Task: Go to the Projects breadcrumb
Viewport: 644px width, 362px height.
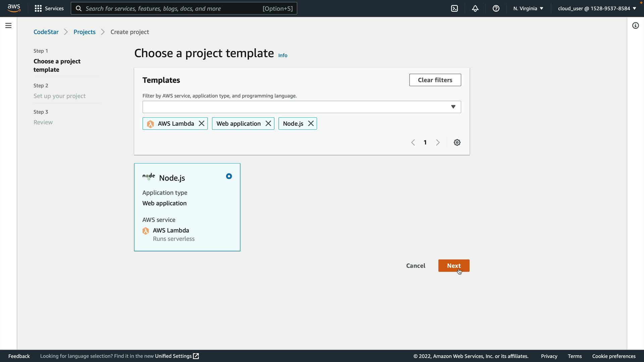Action: coord(85,32)
